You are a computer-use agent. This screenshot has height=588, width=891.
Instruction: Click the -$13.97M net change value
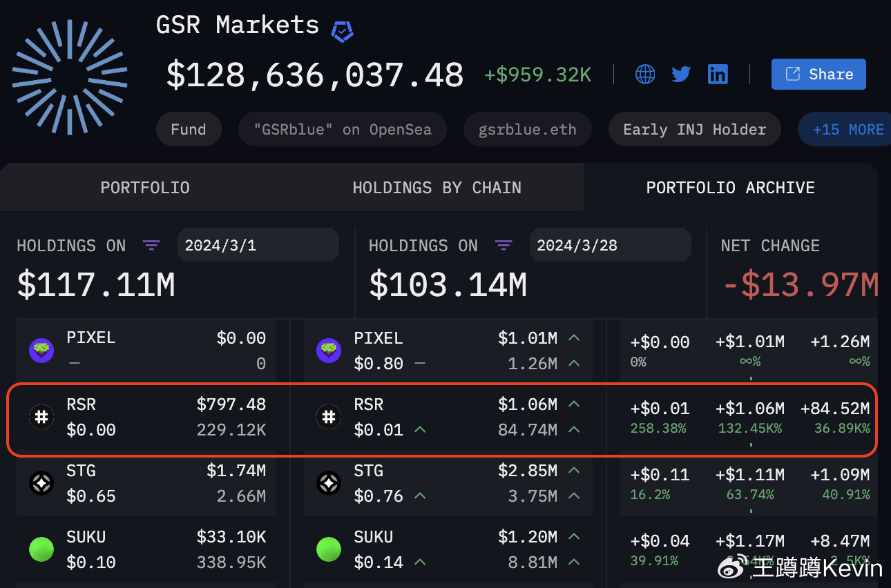801,285
